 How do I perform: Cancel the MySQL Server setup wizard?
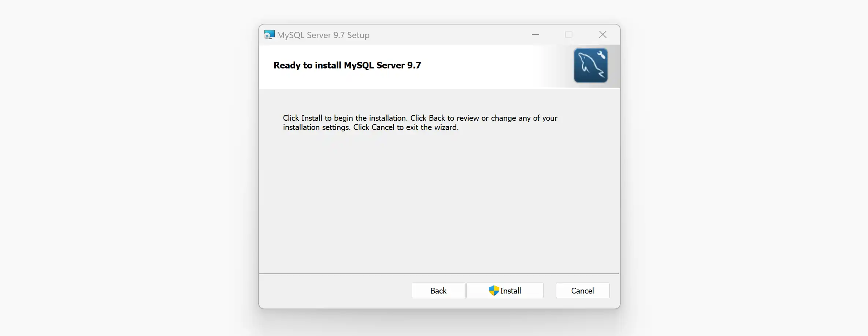tap(583, 291)
